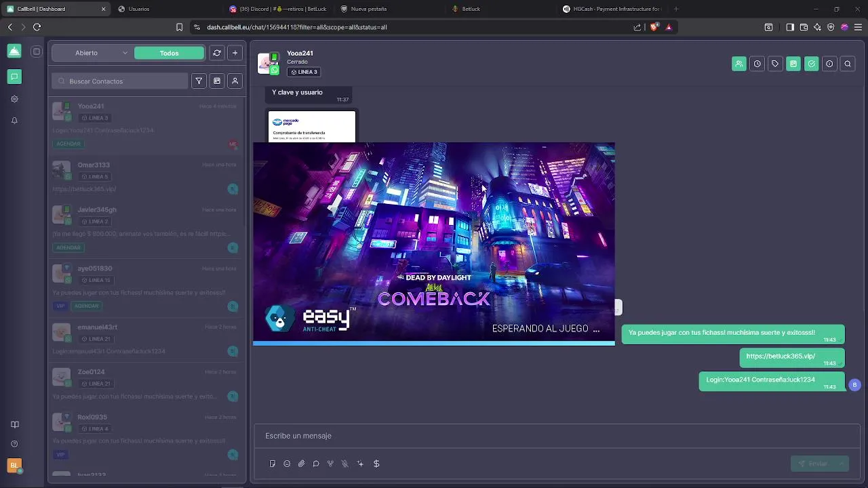This screenshot has width=868, height=488.
Task: Open quick replies speech bubble icon
Action: pos(316,464)
